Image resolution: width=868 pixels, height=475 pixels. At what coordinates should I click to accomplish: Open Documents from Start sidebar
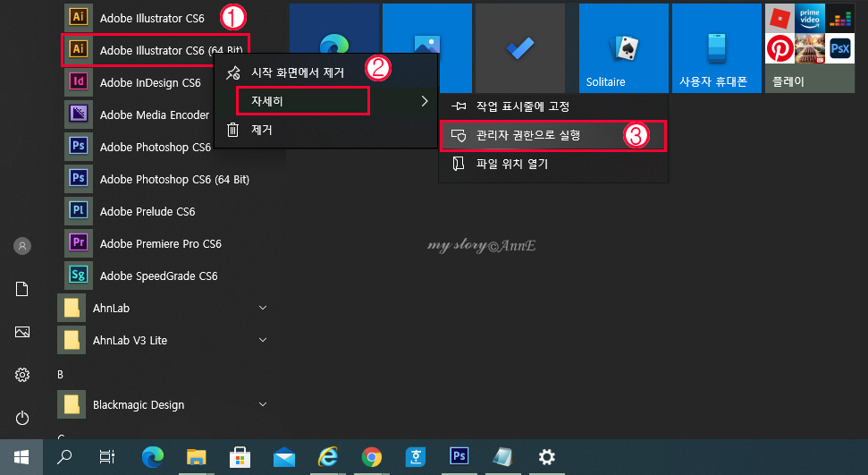pyautogui.click(x=22, y=289)
